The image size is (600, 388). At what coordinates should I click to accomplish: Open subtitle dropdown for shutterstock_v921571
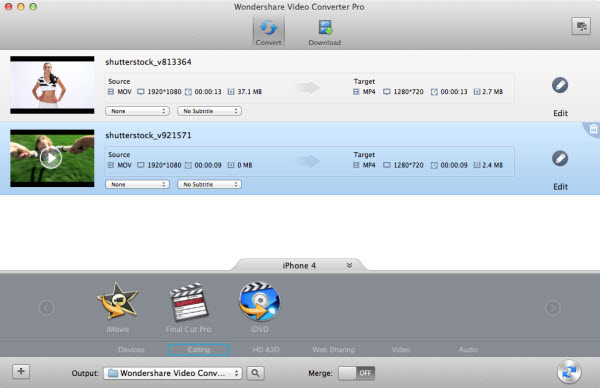(x=209, y=184)
